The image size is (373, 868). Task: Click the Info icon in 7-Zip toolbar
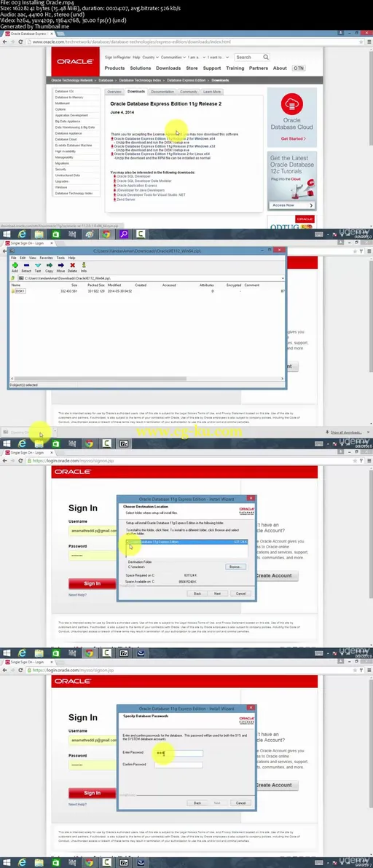(84, 266)
